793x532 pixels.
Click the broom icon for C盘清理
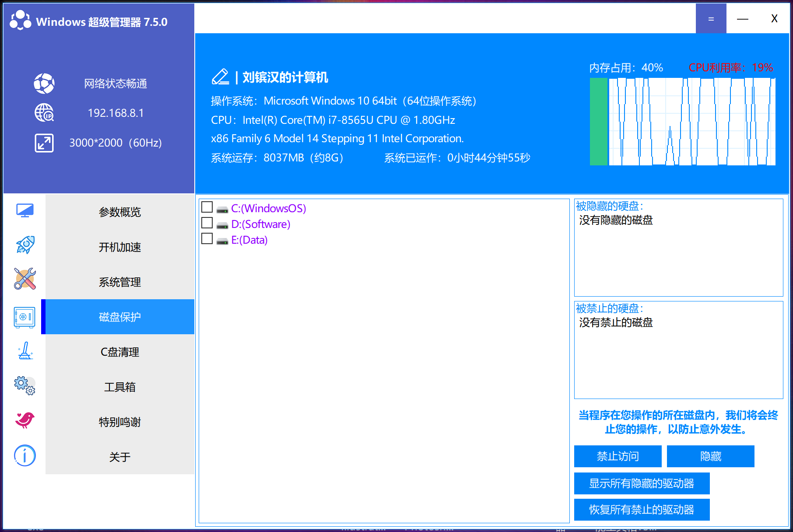pyautogui.click(x=25, y=351)
